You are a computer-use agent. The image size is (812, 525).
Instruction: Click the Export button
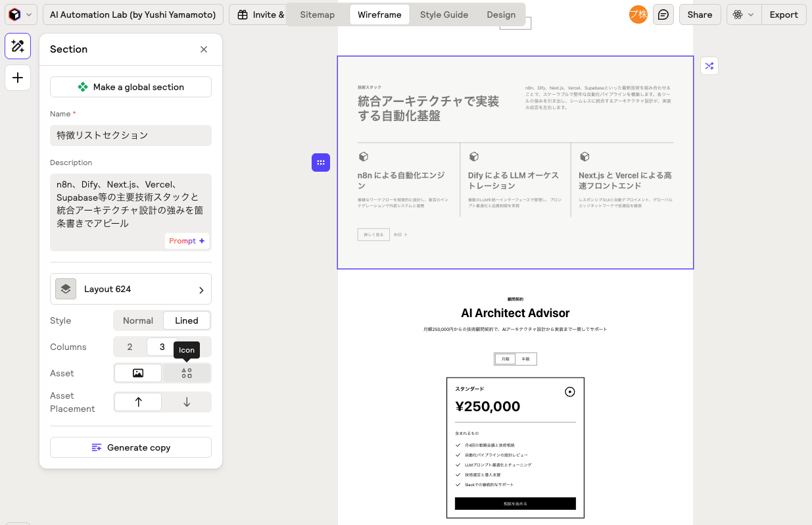(784, 14)
